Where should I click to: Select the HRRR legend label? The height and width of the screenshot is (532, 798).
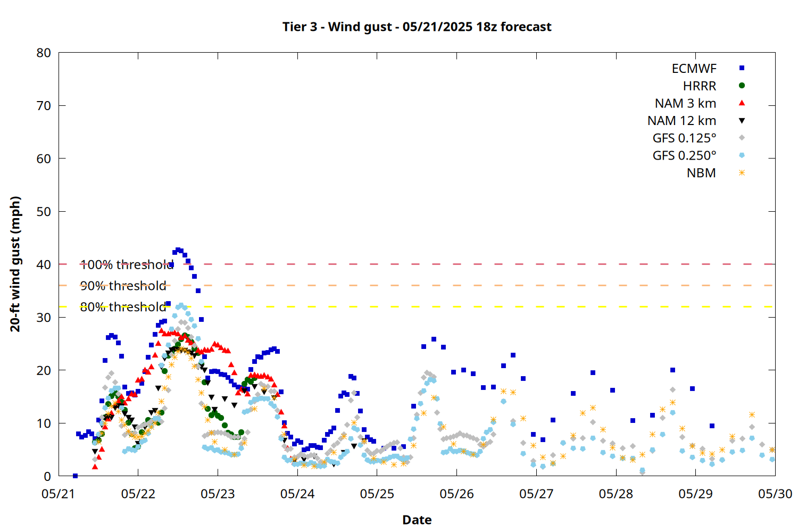tap(700, 86)
